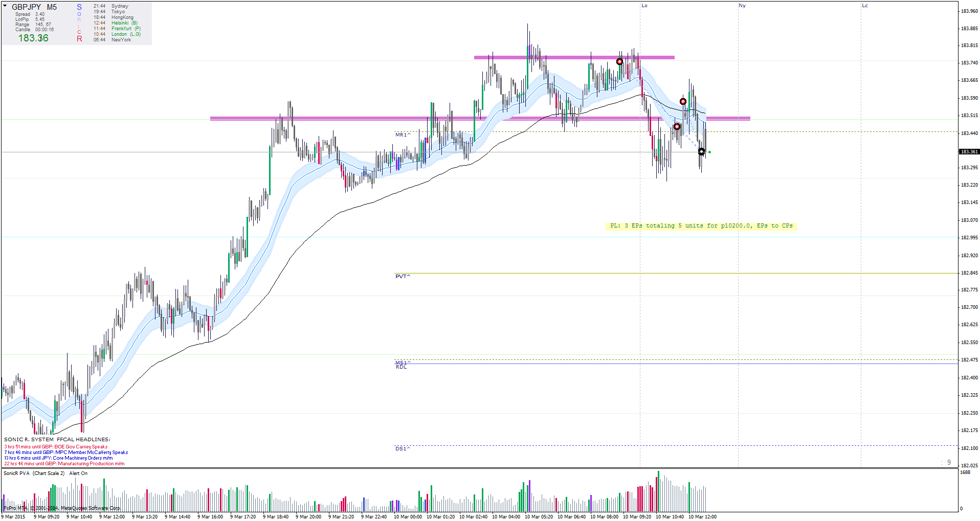Click the 9 Mar 2015 time axis label
Viewport: 980px width, 521px height.
coord(13,517)
